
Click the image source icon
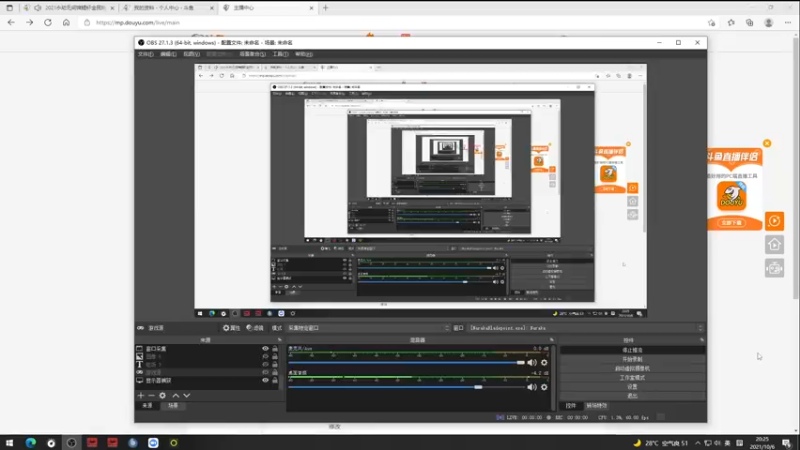(139, 357)
